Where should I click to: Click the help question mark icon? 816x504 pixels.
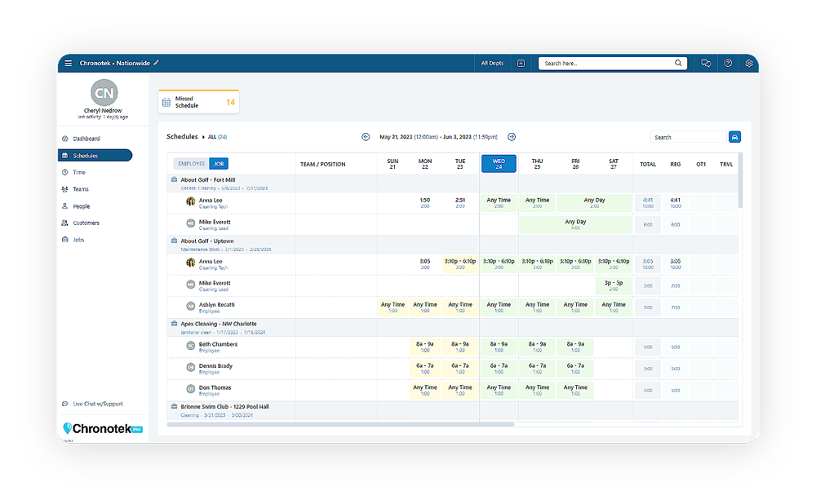tap(727, 62)
